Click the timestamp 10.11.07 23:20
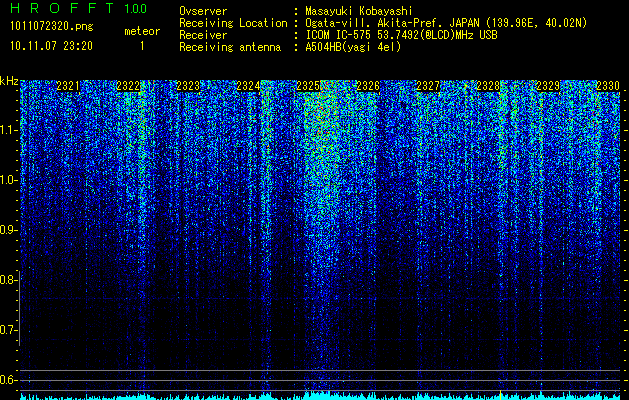This screenshot has height=400, width=629. pos(51,46)
